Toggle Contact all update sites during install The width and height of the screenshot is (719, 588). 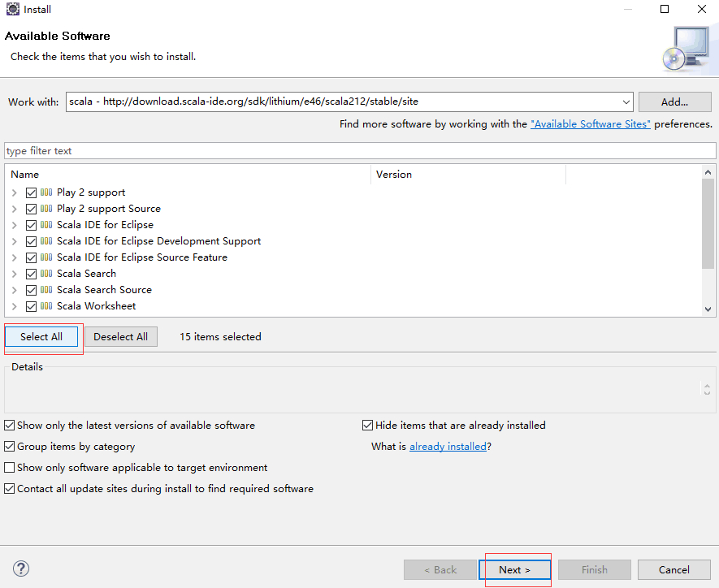9,489
